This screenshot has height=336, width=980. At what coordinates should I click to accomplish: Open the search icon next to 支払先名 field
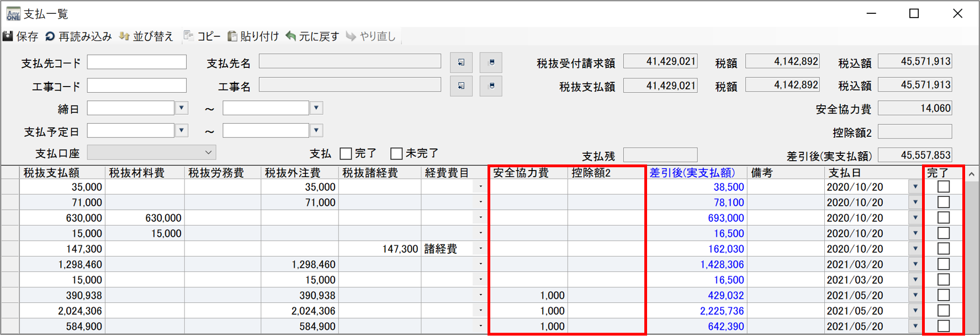(x=461, y=62)
